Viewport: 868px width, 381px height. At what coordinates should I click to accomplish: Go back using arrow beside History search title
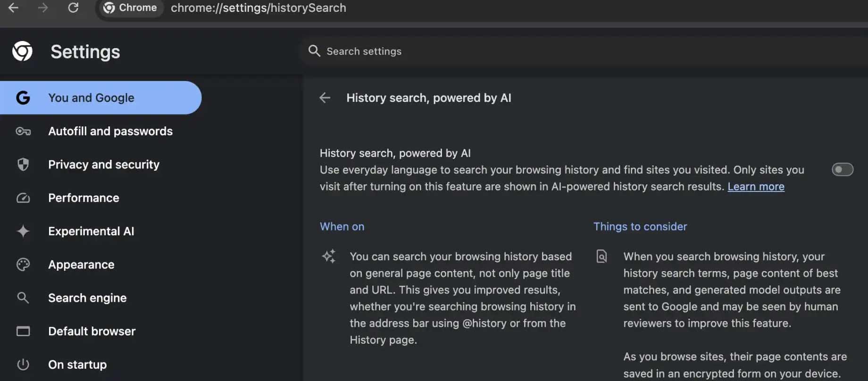325,98
